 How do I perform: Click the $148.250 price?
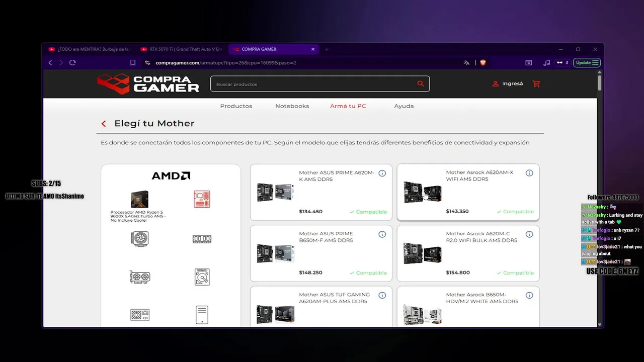(x=310, y=273)
